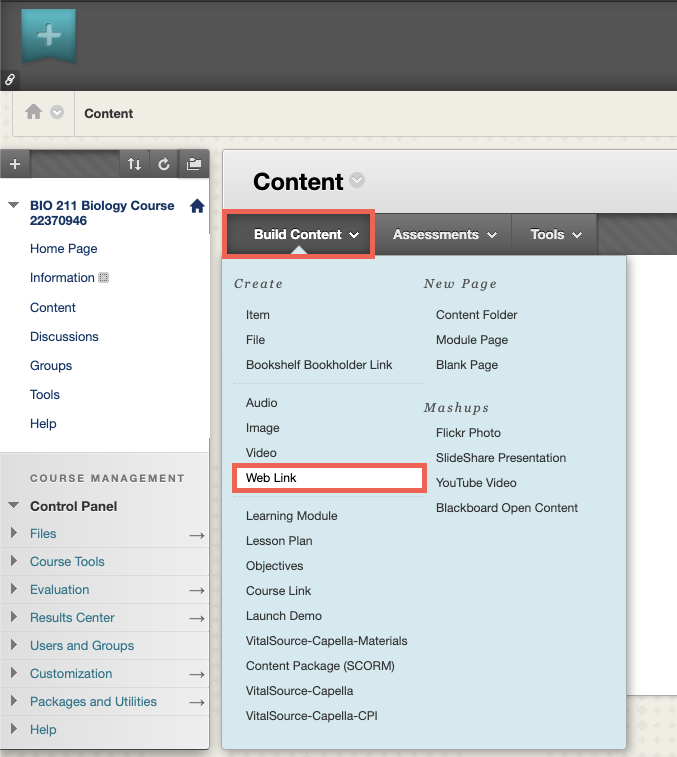This screenshot has height=757, width=677.
Task: Select Web Link in Build Content menu
Action: pyautogui.click(x=329, y=478)
